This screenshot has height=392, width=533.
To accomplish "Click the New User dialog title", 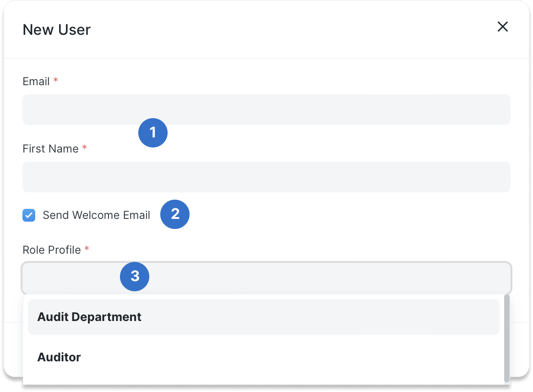I will click(x=56, y=29).
